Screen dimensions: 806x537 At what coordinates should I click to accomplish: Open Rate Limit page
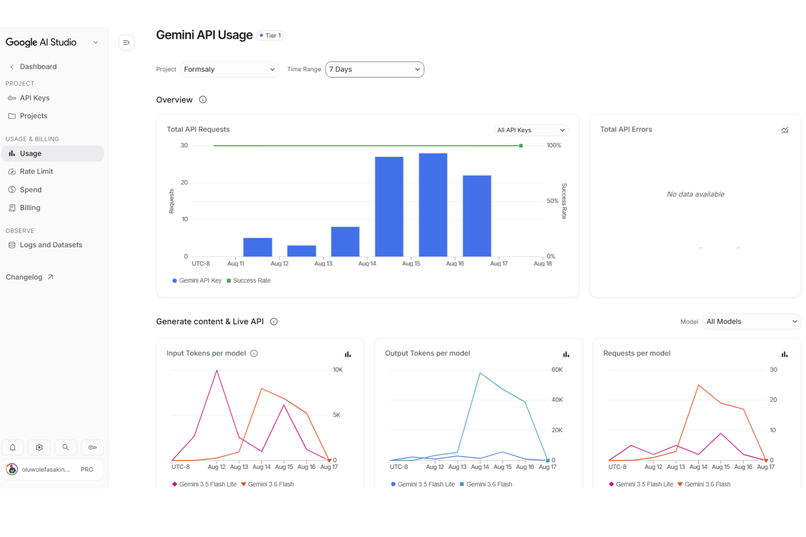coord(36,171)
